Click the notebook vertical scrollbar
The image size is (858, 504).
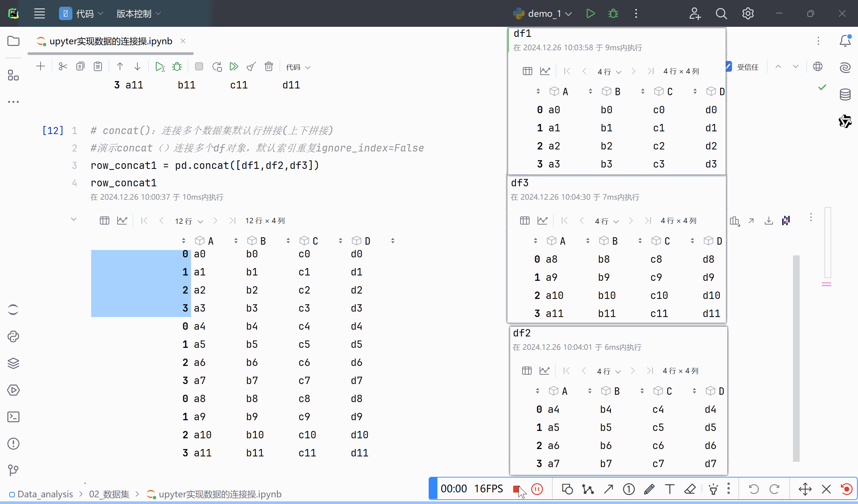click(796, 358)
